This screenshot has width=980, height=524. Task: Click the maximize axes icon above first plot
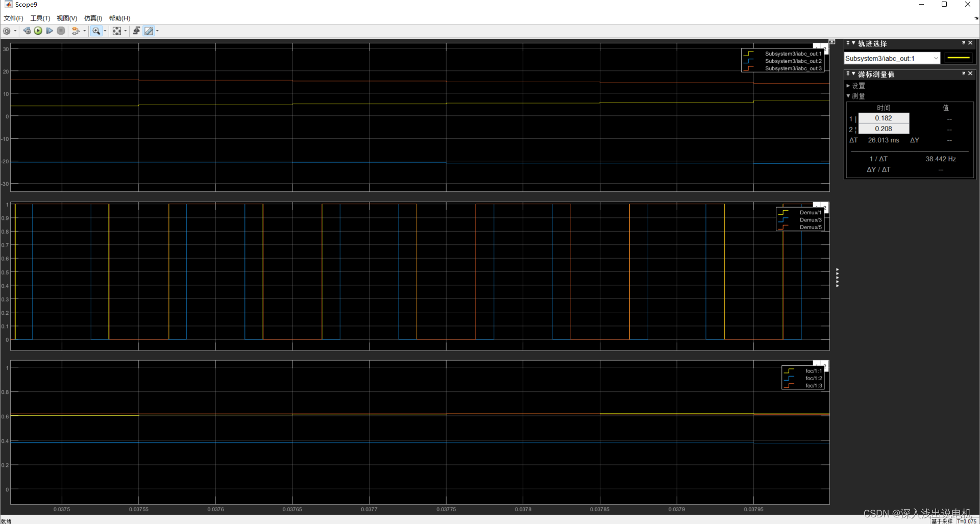(x=832, y=42)
